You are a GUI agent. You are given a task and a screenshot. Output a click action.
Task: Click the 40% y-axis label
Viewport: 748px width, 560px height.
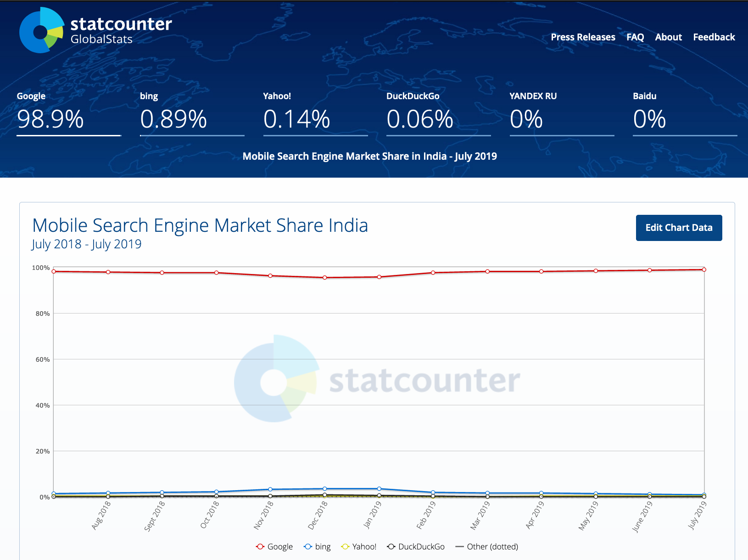(x=43, y=405)
